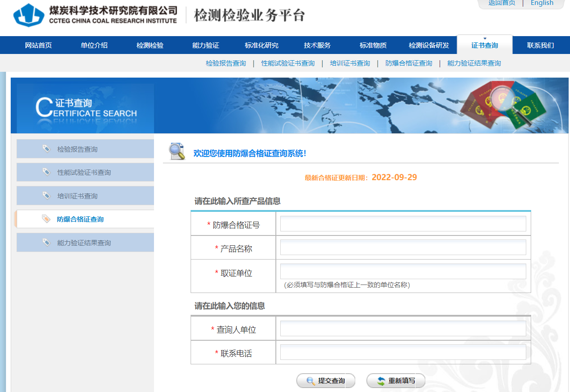The width and height of the screenshot is (570, 392).
Task: Switch the site language to English
Action: pyautogui.click(x=542, y=3)
